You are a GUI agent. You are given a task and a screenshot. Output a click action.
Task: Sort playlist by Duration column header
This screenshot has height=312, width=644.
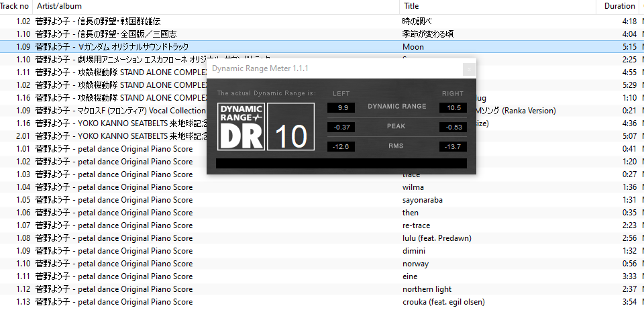click(618, 6)
